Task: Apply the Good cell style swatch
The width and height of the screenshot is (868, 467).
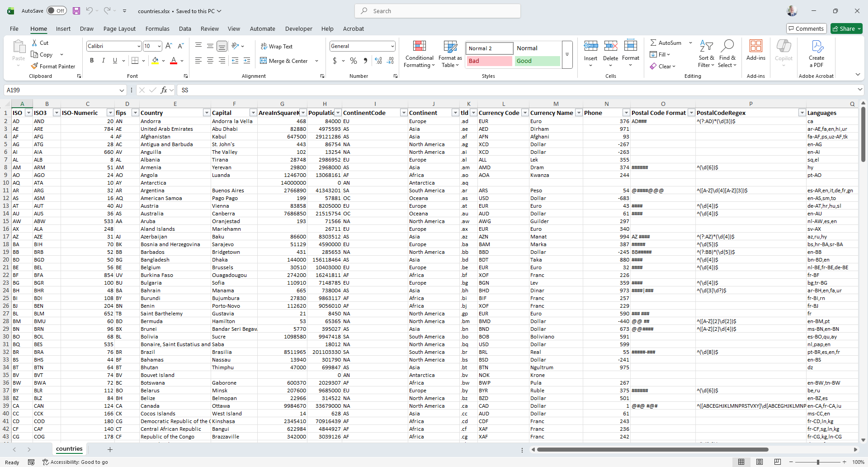Action: click(x=537, y=61)
